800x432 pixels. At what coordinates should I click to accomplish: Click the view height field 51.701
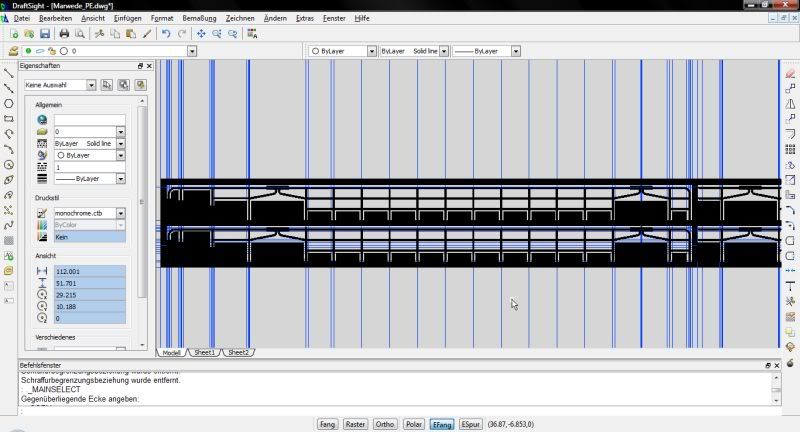(x=89, y=283)
